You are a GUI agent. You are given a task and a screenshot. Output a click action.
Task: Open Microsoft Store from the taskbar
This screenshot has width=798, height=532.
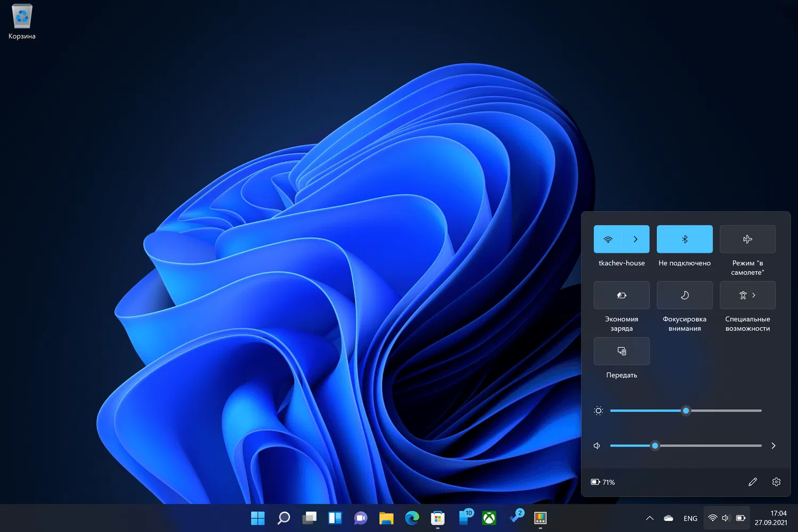point(437,518)
